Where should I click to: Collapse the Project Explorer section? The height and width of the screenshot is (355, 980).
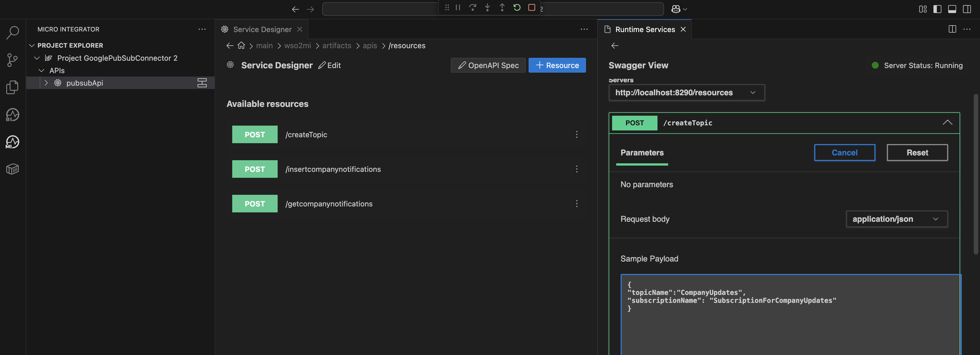click(x=32, y=45)
